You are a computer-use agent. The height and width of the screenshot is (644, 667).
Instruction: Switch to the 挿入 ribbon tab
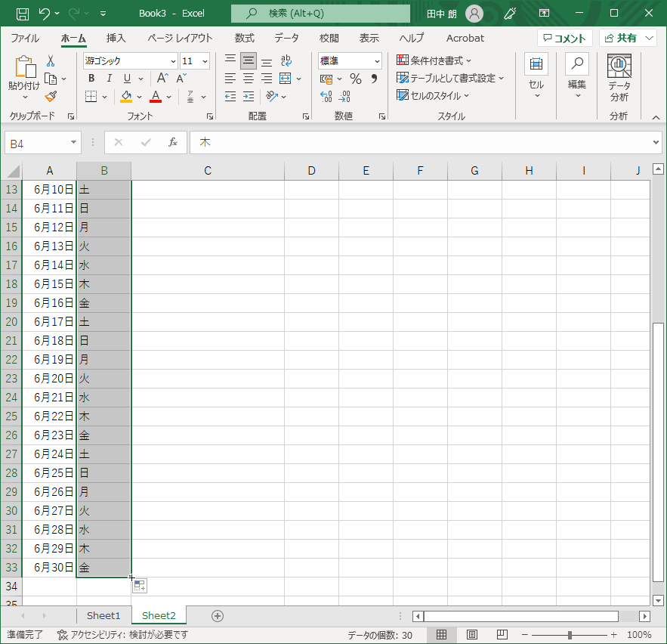tap(116, 38)
